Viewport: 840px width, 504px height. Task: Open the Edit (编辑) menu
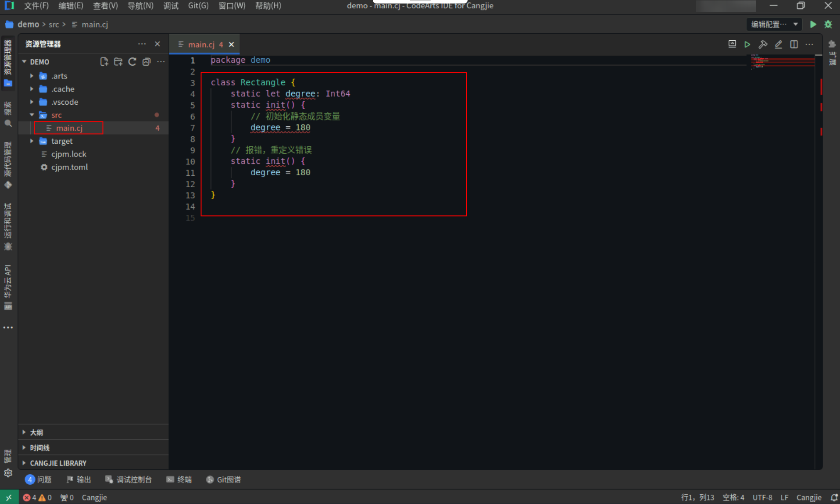pyautogui.click(x=71, y=6)
